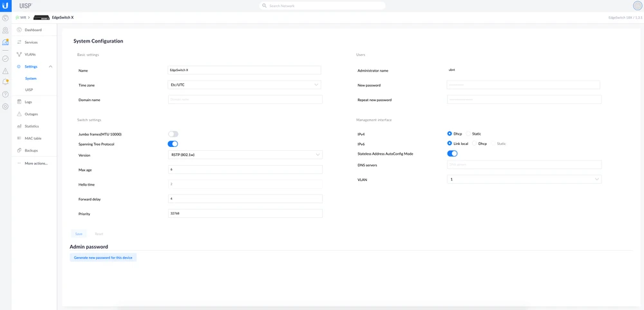The width and height of the screenshot is (644, 310).
Task: Open the STP Version dropdown
Action: 245,155
